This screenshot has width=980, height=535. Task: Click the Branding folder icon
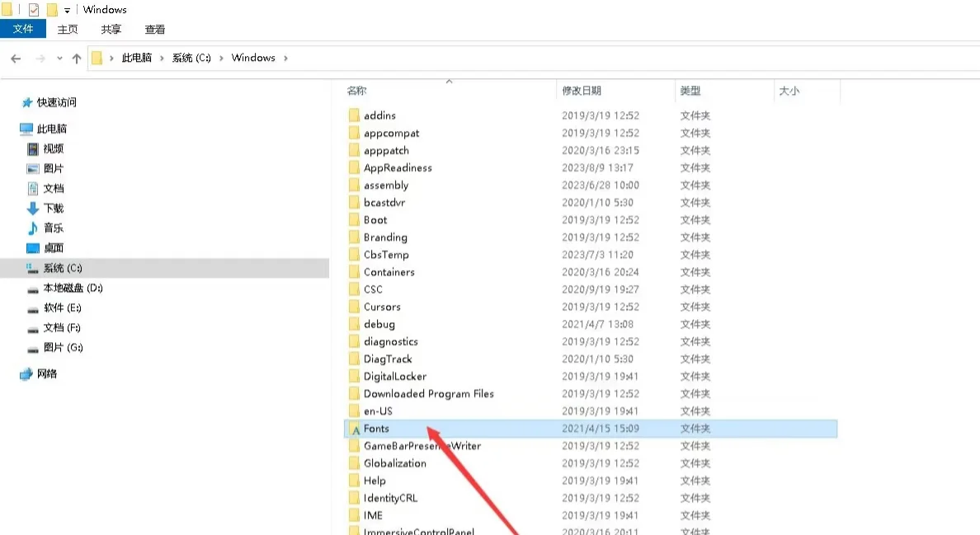pyautogui.click(x=354, y=237)
